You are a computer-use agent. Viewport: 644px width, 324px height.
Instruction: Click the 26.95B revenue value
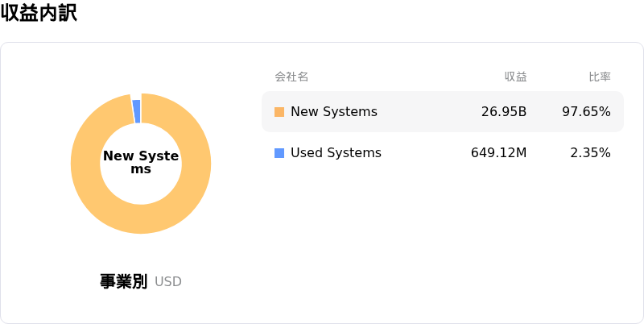point(504,112)
